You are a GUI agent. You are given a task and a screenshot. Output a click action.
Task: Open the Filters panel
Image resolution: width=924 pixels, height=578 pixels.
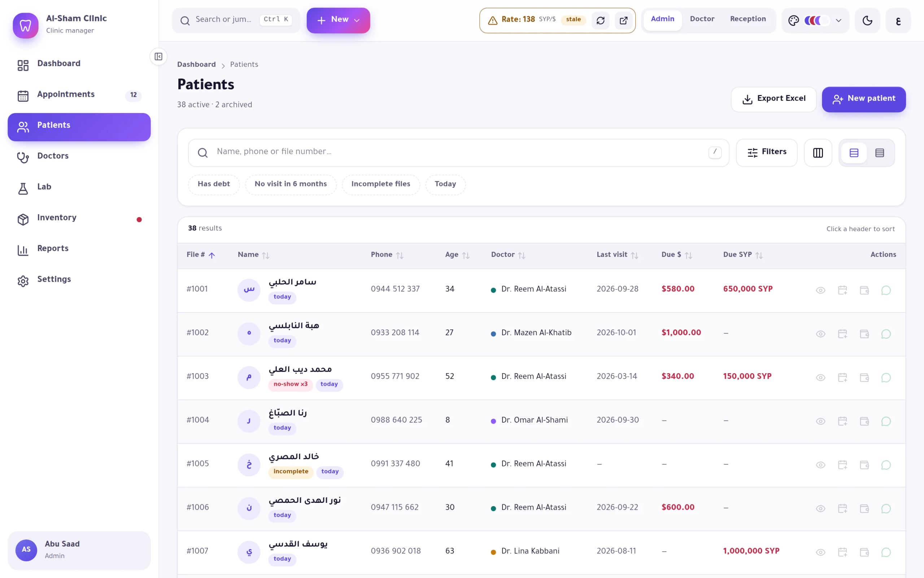tap(767, 153)
